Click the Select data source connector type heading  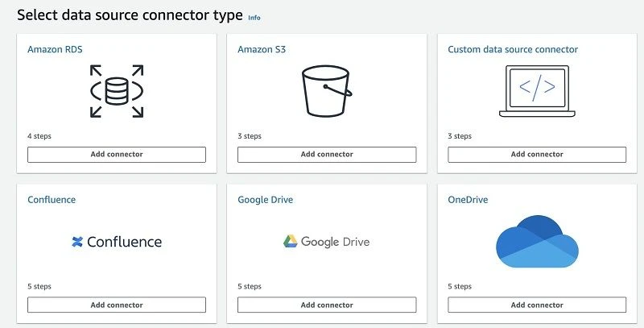tap(130, 15)
